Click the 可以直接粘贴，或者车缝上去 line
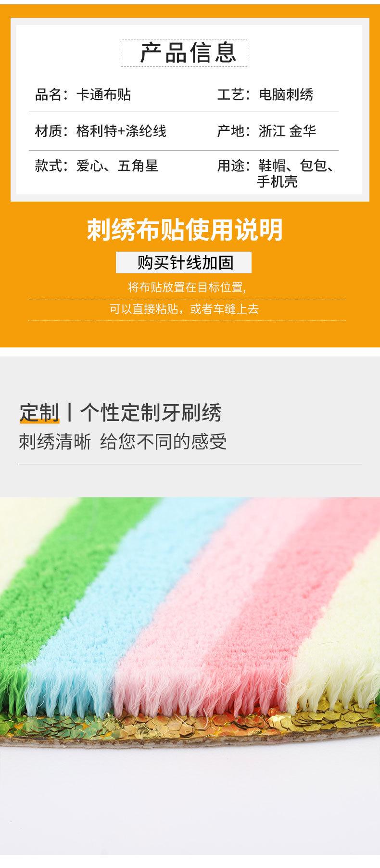 point(184,309)
